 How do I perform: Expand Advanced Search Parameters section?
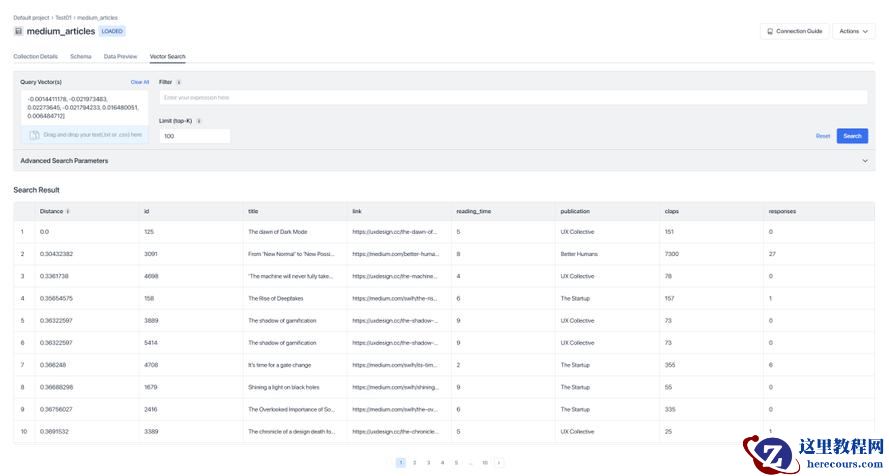point(864,160)
